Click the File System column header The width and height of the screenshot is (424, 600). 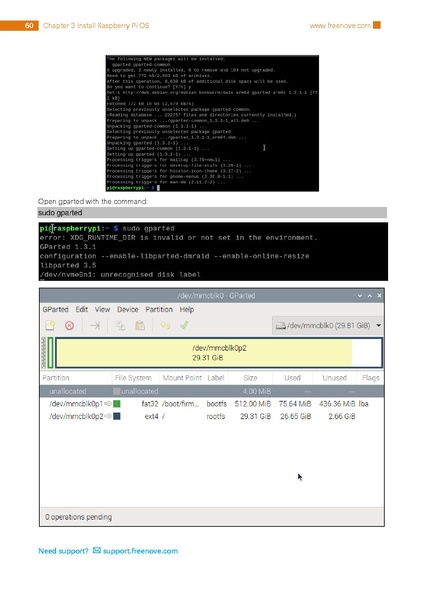point(135,378)
